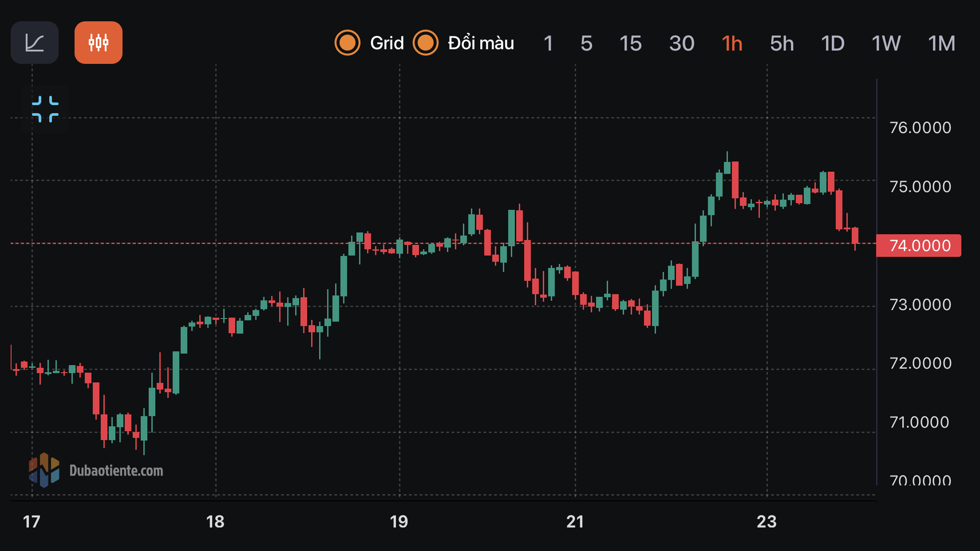The width and height of the screenshot is (980, 551).
Task: Switch to line chart view
Action: point(35,43)
